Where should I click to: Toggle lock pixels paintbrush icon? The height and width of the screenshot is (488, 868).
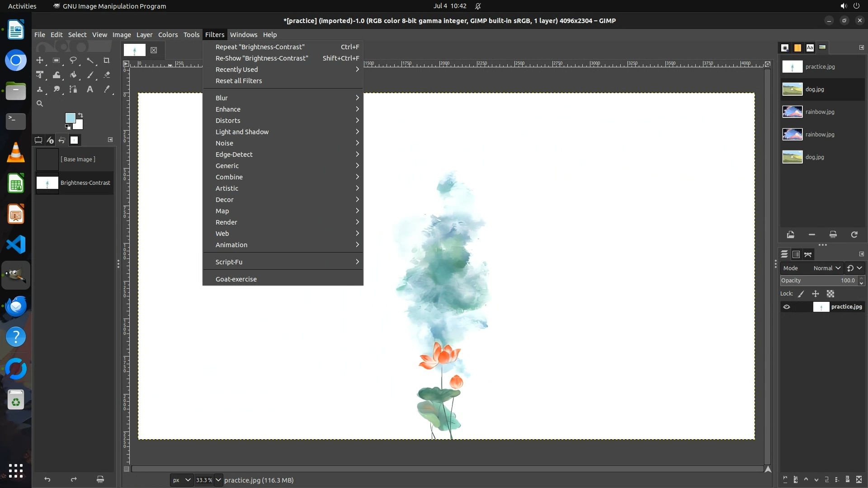pyautogui.click(x=801, y=294)
